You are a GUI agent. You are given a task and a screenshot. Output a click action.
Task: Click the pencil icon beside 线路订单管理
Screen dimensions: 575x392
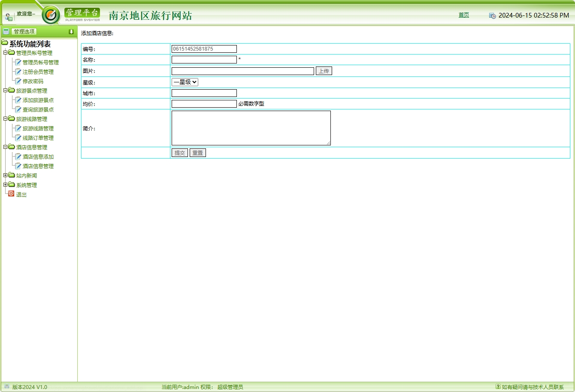(x=18, y=138)
